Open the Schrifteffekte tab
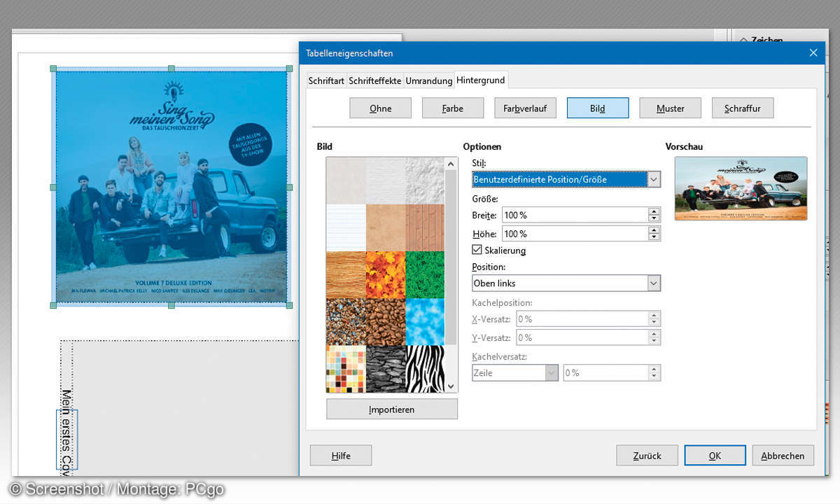Screen dimensions: 840x504 pos(375,80)
